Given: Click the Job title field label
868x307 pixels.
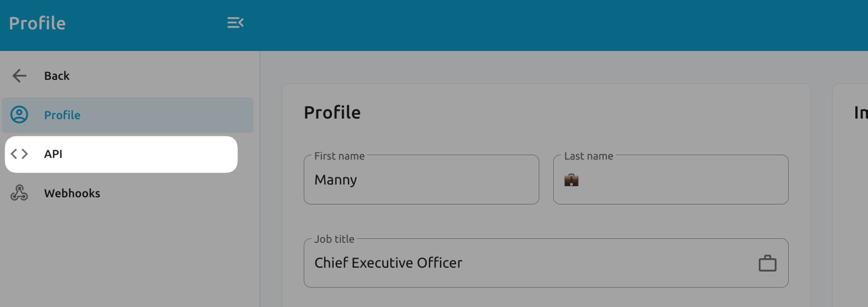Looking at the screenshot, I should pyautogui.click(x=334, y=239).
